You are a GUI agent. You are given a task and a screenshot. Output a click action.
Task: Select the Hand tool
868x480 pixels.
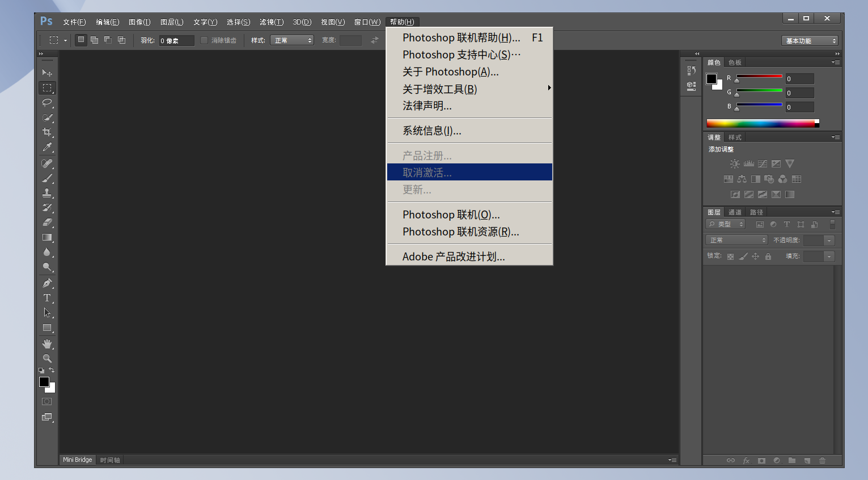(47, 344)
